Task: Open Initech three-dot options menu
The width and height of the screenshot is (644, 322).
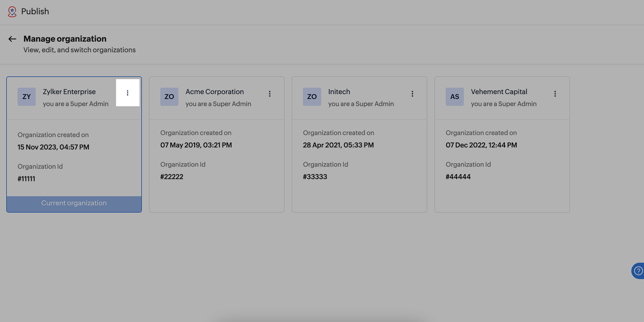Action: [x=412, y=94]
